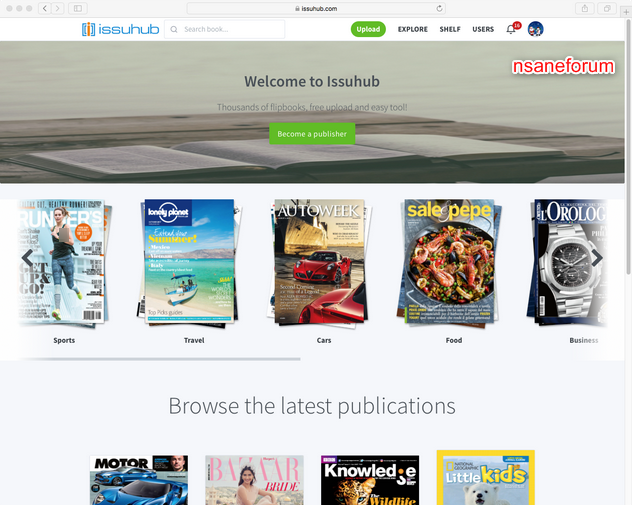Open the Autoweek Cars cover
This screenshot has height=505, width=632.
click(x=320, y=261)
